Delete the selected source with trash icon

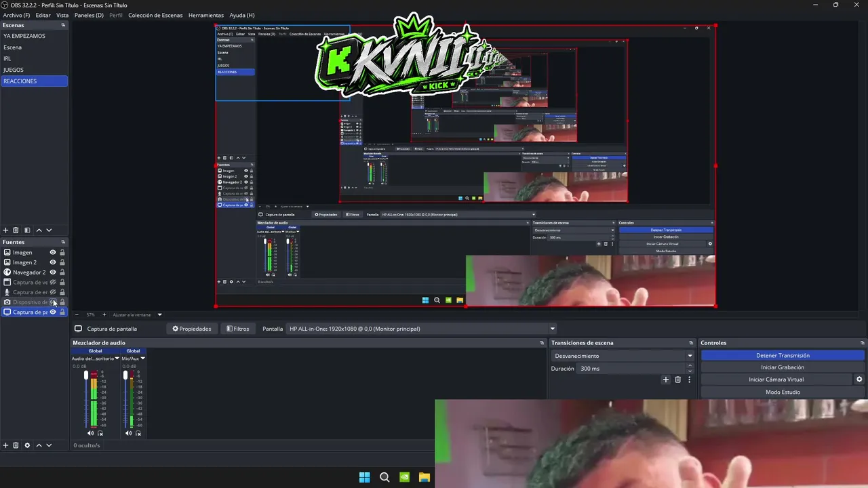(16, 445)
